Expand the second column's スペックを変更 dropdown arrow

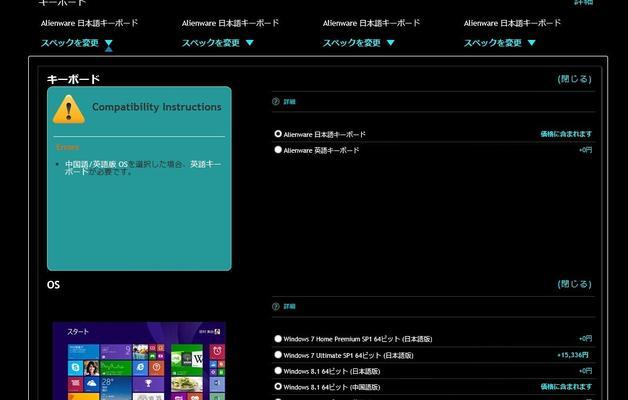click(x=250, y=43)
